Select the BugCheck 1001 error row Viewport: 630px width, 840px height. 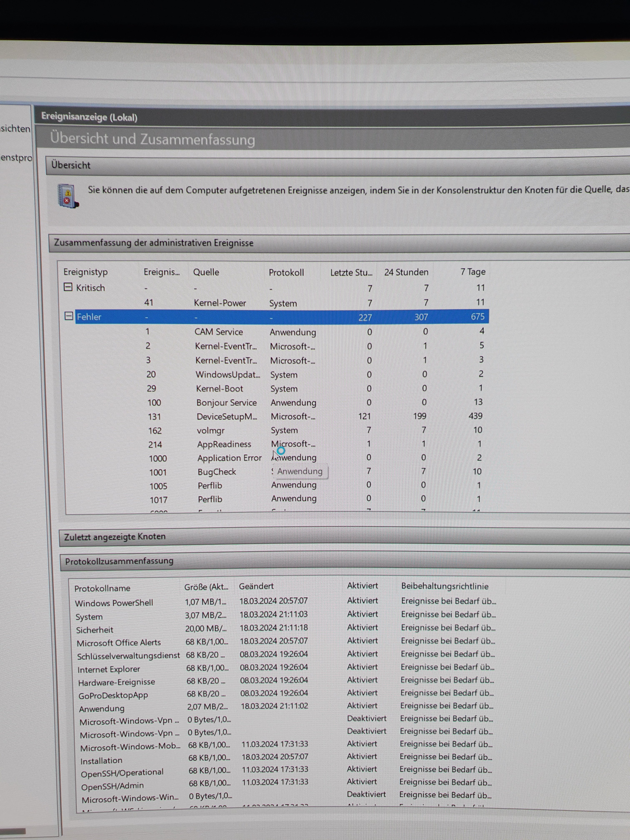[x=216, y=472]
